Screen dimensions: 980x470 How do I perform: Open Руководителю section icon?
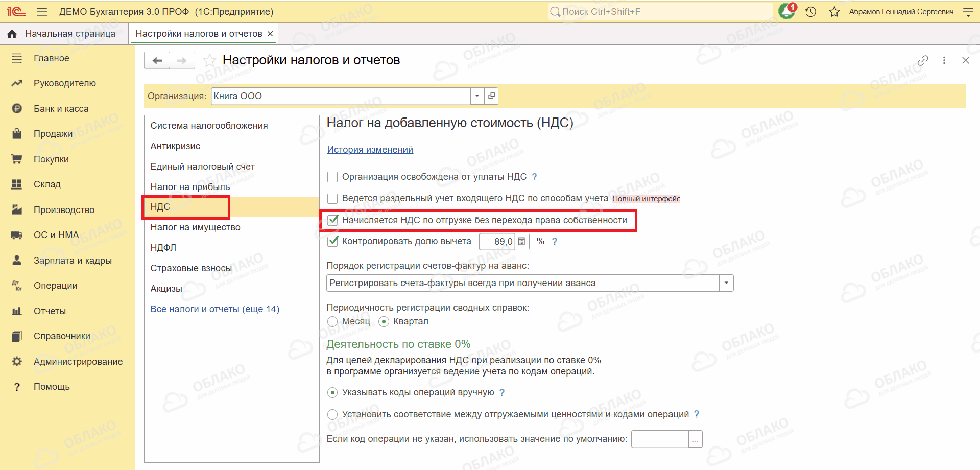[17, 83]
